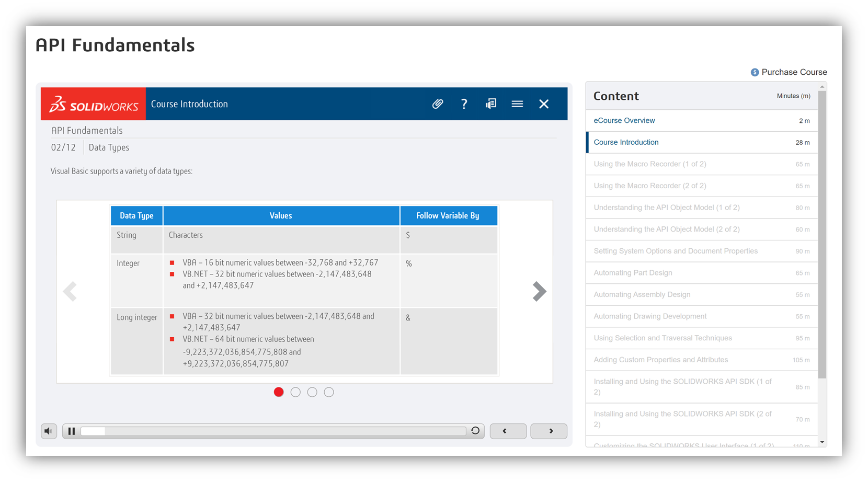This screenshot has width=868, height=482.
Task: Close the course player with X
Action: click(544, 104)
